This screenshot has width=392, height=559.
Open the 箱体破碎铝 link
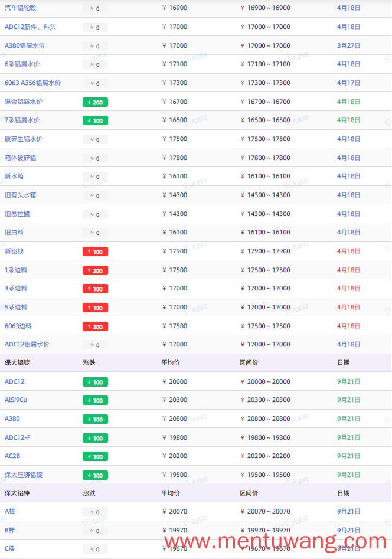[x=20, y=158]
